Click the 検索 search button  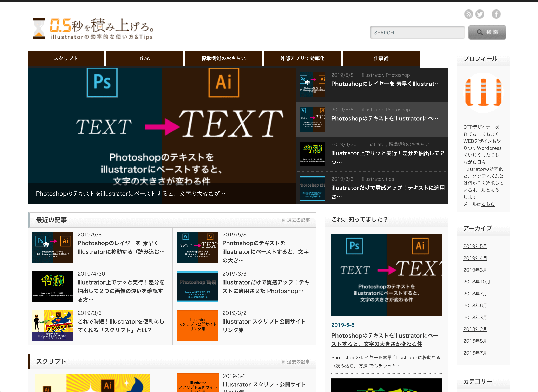tap(487, 32)
